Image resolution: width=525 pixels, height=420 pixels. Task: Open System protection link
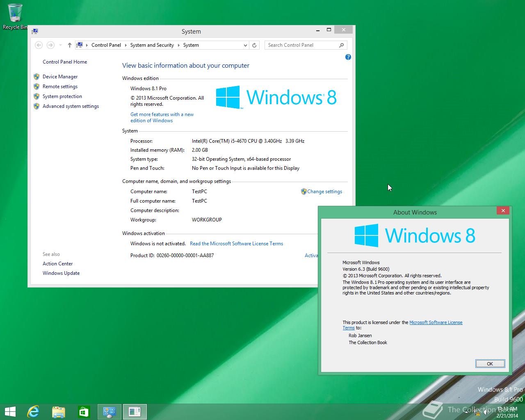click(62, 96)
